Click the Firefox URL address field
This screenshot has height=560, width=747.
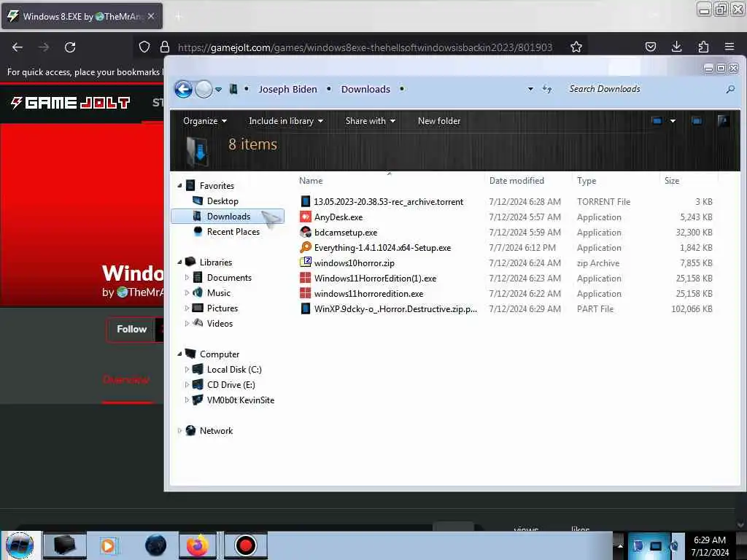(x=365, y=47)
